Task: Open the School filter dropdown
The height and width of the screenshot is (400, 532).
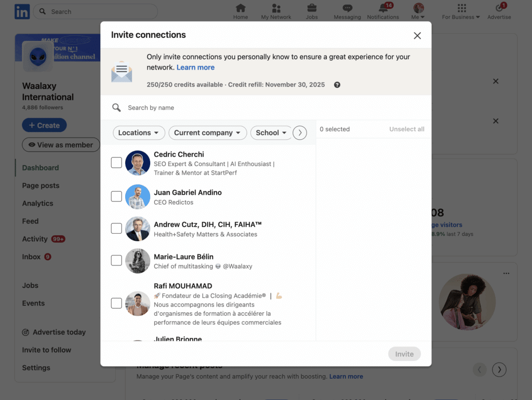Action: pyautogui.click(x=271, y=132)
